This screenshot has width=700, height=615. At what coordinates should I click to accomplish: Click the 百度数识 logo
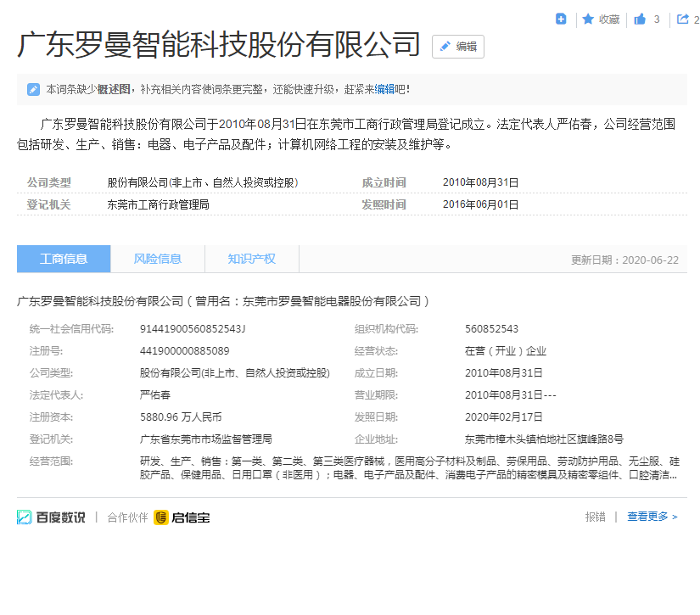click(x=52, y=517)
